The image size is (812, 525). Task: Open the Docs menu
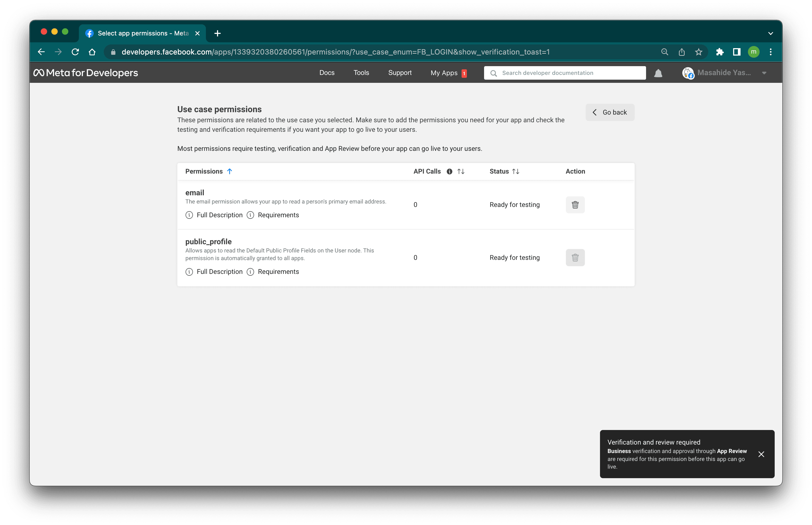click(327, 73)
